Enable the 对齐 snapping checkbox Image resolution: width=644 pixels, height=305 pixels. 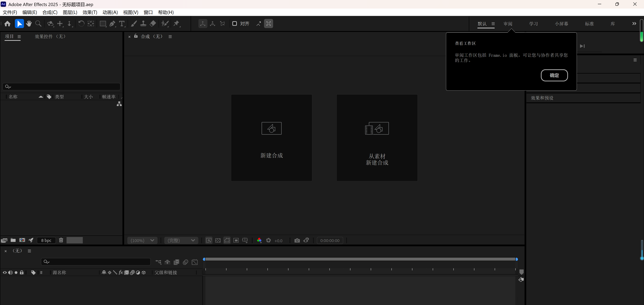pyautogui.click(x=235, y=24)
